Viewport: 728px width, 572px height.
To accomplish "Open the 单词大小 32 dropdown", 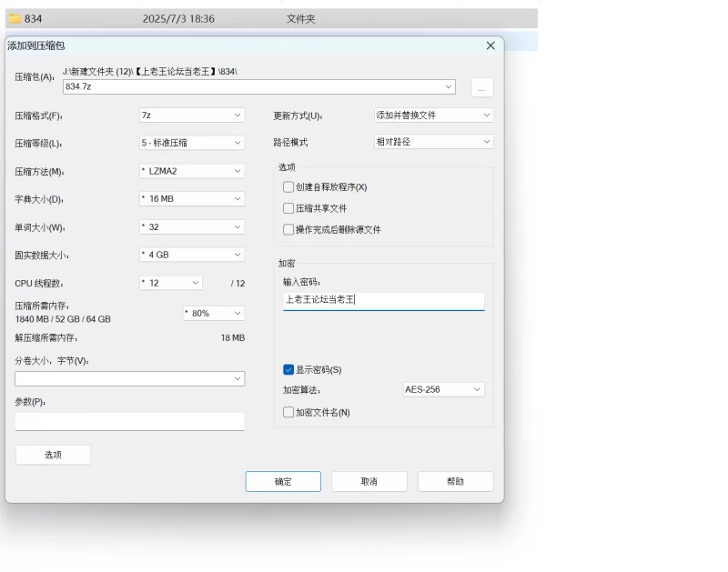I will 192,226.
